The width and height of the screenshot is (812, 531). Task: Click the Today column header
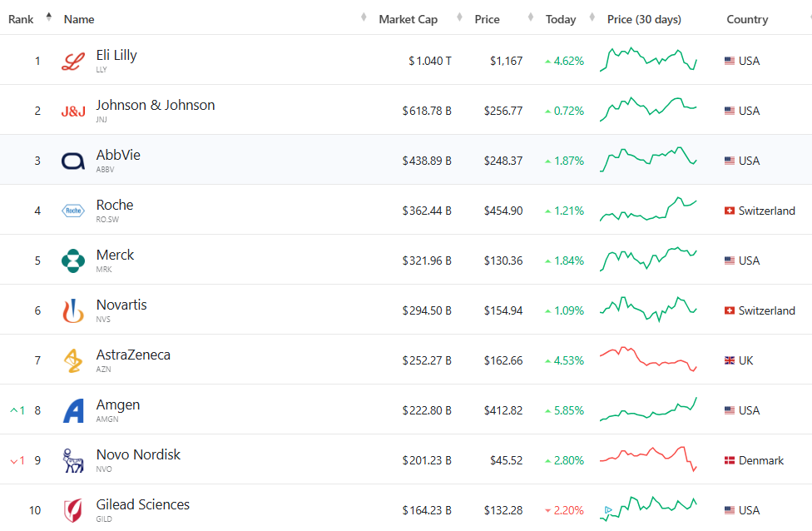click(x=560, y=20)
